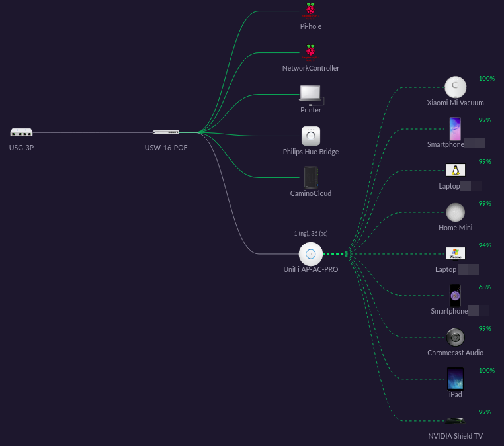504x446 pixels.
Task: Open the Home Mini speaker icon
Action: pos(455,212)
